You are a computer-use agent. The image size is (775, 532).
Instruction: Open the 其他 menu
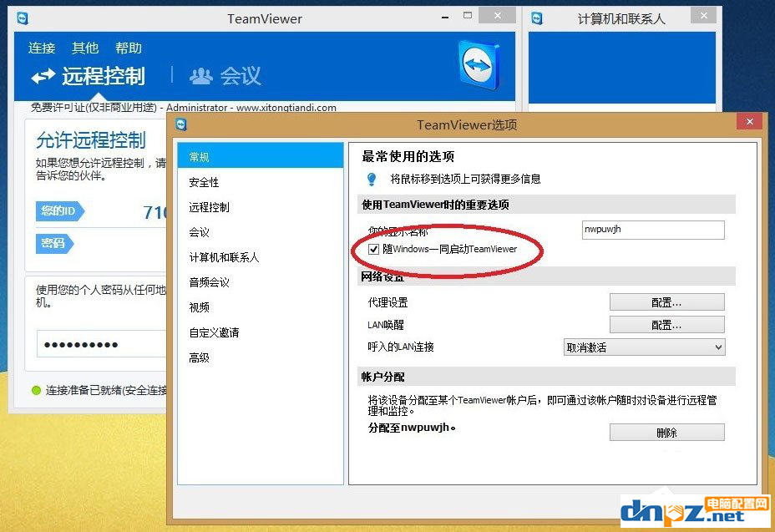click(x=85, y=48)
